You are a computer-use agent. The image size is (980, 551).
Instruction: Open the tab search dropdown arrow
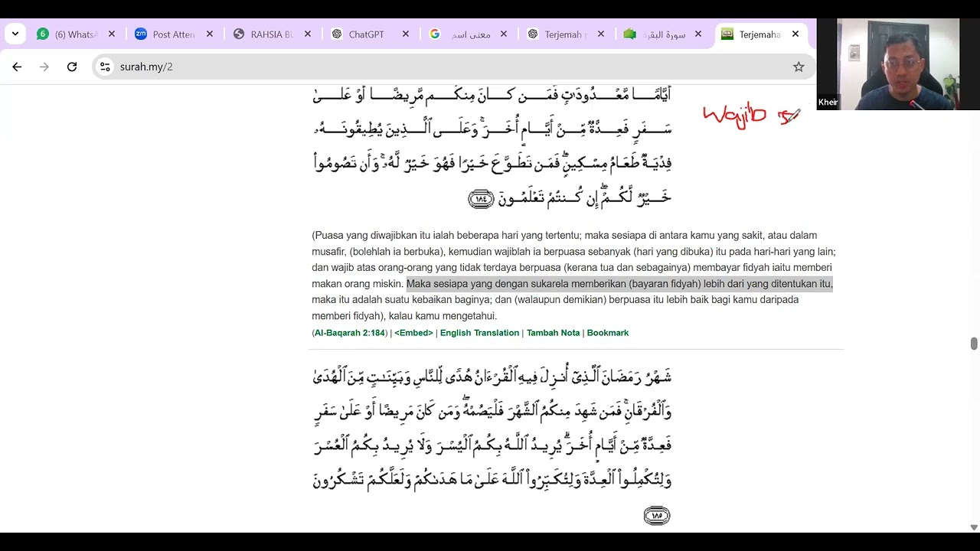(x=15, y=34)
